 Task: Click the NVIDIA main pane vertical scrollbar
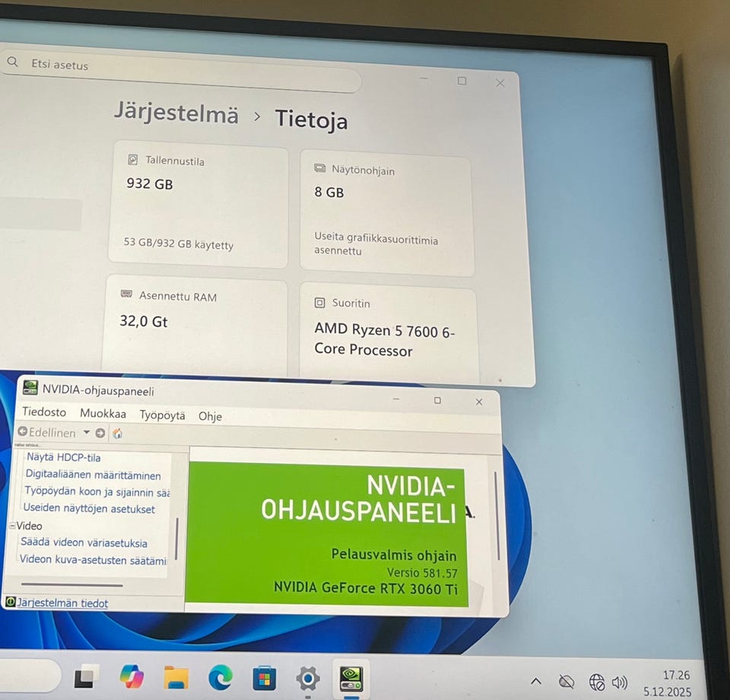[497, 516]
